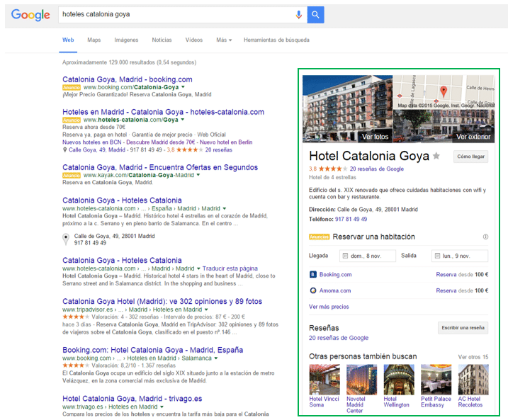The height and width of the screenshot is (420, 508).
Task: Open the Ver fotos hotel image
Action: [x=347, y=108]
